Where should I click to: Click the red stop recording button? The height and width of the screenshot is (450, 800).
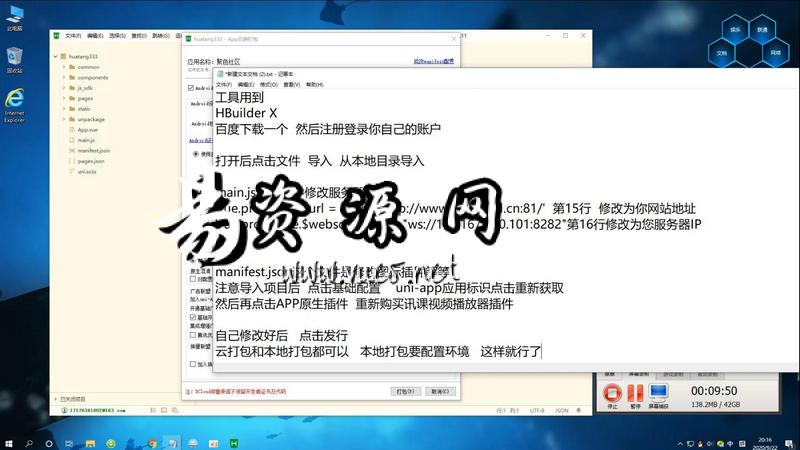click(x=612, y=393)
